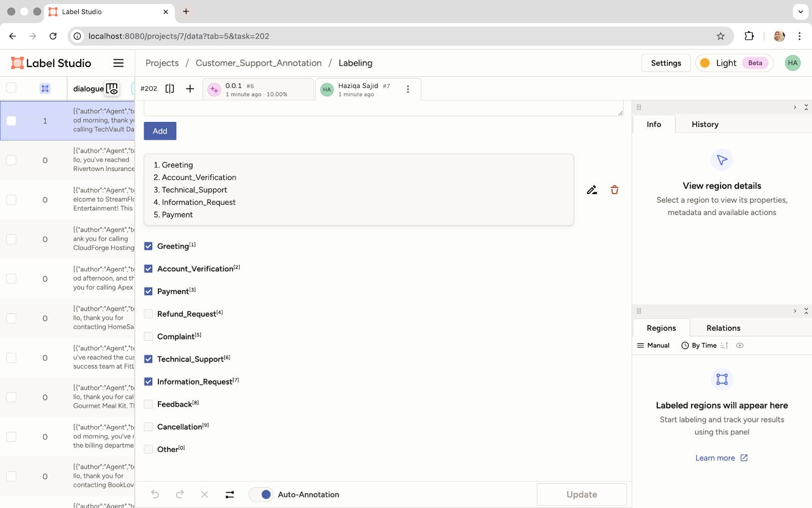Open the By Time sorting dropdown
Viewport: 812px width, 508px height.
point(699,345)
